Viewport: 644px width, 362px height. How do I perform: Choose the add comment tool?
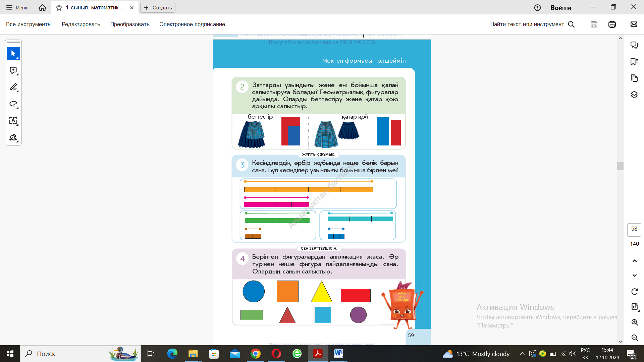pos(13,70)
